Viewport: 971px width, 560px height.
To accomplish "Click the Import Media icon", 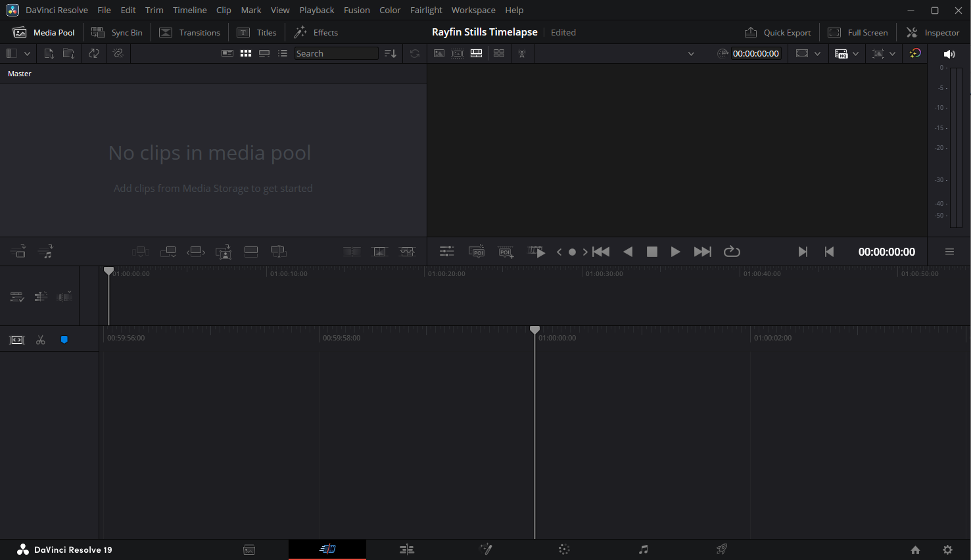I will (49, 54).
